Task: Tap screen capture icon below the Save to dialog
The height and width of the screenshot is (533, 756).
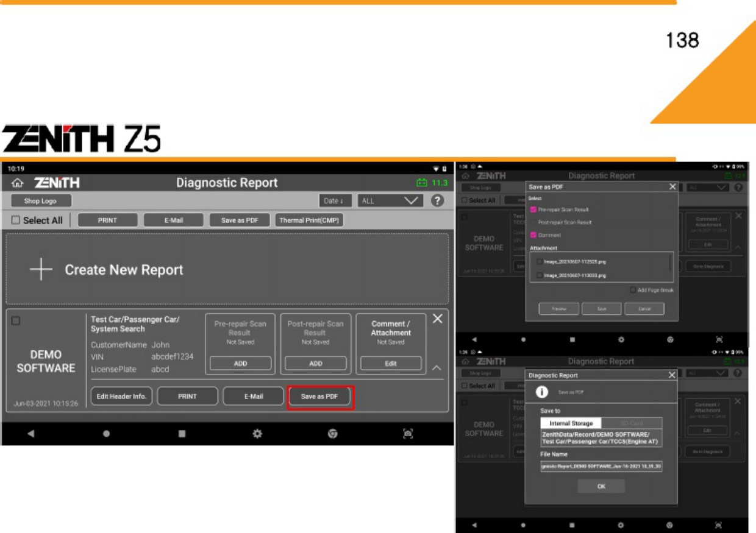Action: (x=718, y=524)
